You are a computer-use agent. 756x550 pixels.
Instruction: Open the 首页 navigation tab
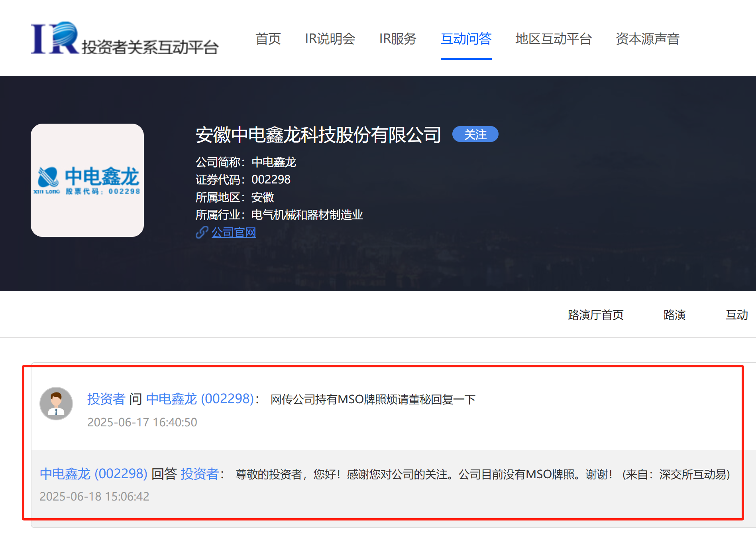tap(268, 39)
